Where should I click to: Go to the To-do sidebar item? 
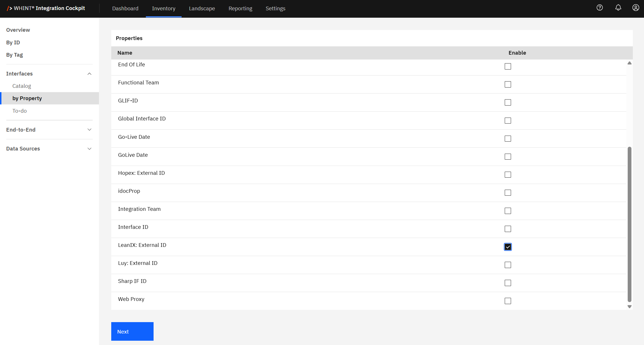coord(19,111)
